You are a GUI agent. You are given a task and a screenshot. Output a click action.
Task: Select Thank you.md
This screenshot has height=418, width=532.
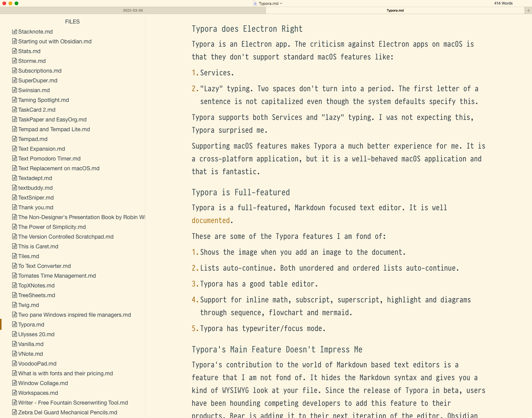coord(36,207)
